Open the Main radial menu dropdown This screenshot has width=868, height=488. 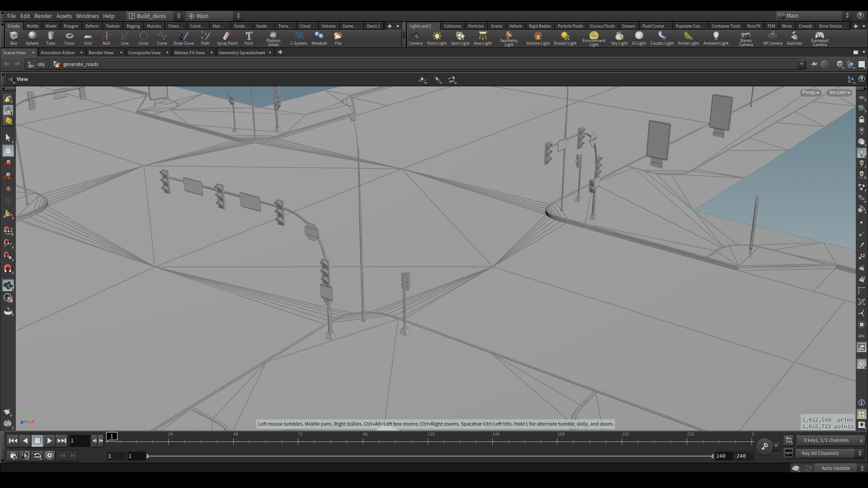point(214,16)
